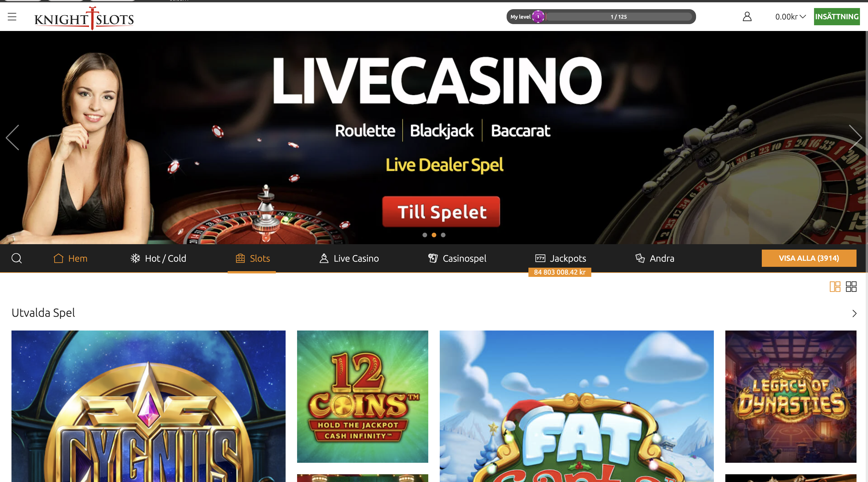Expand the 0.00kr balance dropdown

coord(790,17)
